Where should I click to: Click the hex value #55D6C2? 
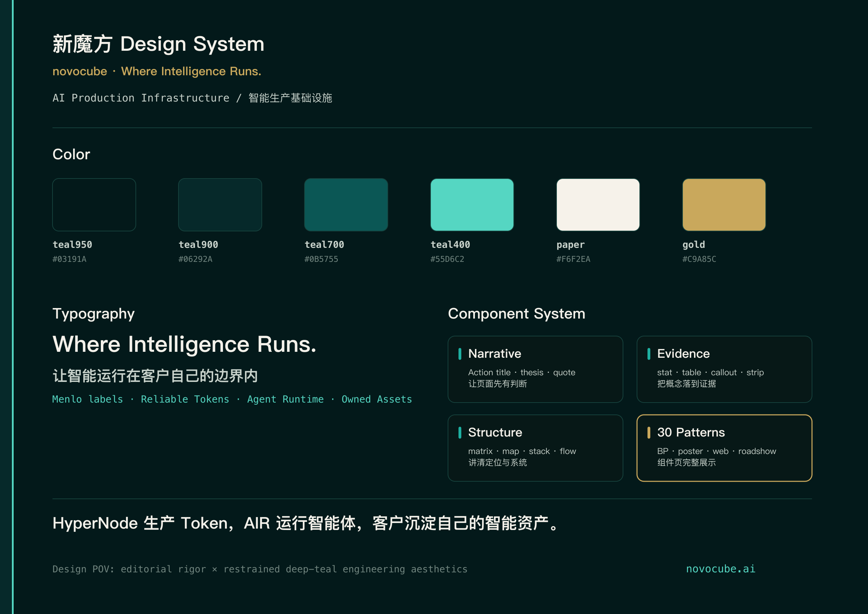tap(447, 259)
